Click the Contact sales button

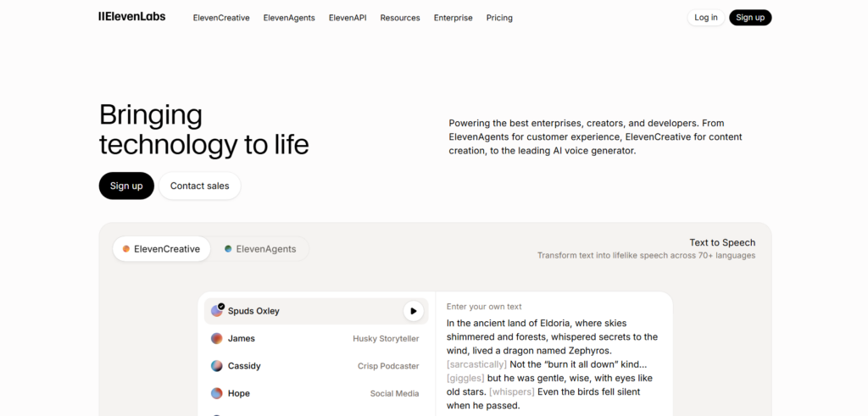(200, 186)
